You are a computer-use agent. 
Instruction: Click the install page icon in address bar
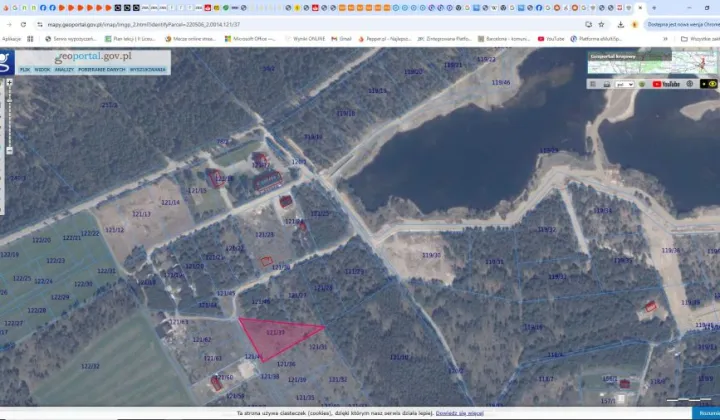pos(588,24)
